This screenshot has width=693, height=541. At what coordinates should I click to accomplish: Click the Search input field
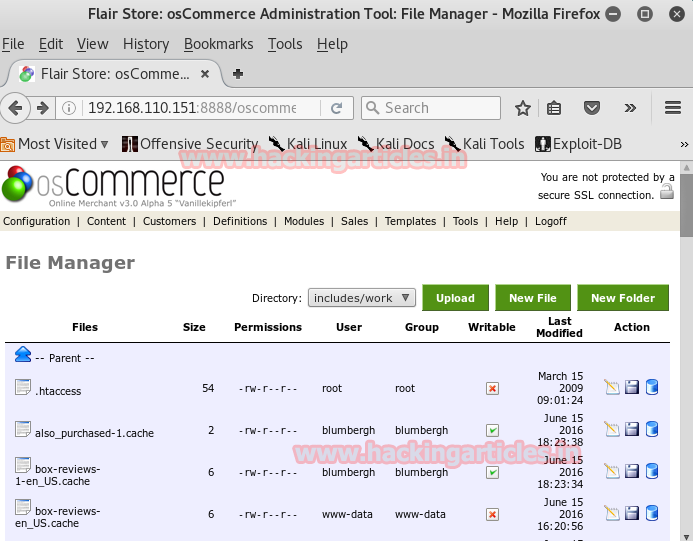click(x=430, y=108)
